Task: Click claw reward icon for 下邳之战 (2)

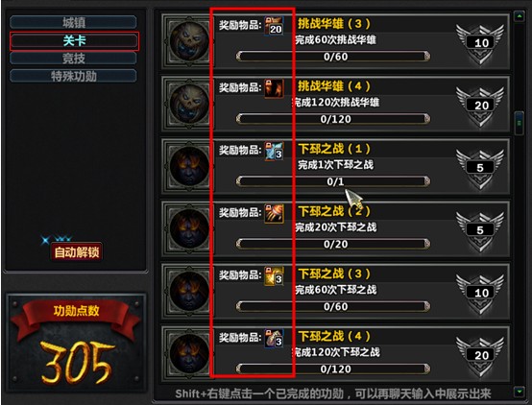Action: pyautogui.click(x=274, y=213)
